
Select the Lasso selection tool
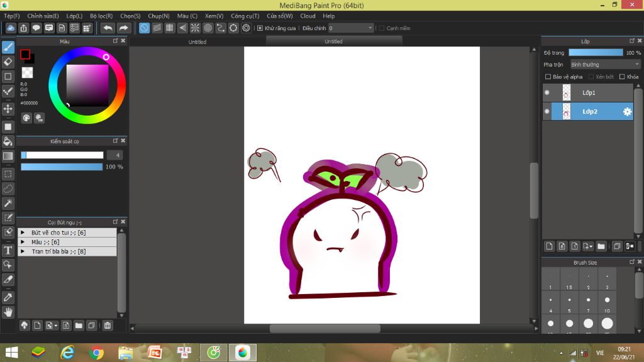8,189
